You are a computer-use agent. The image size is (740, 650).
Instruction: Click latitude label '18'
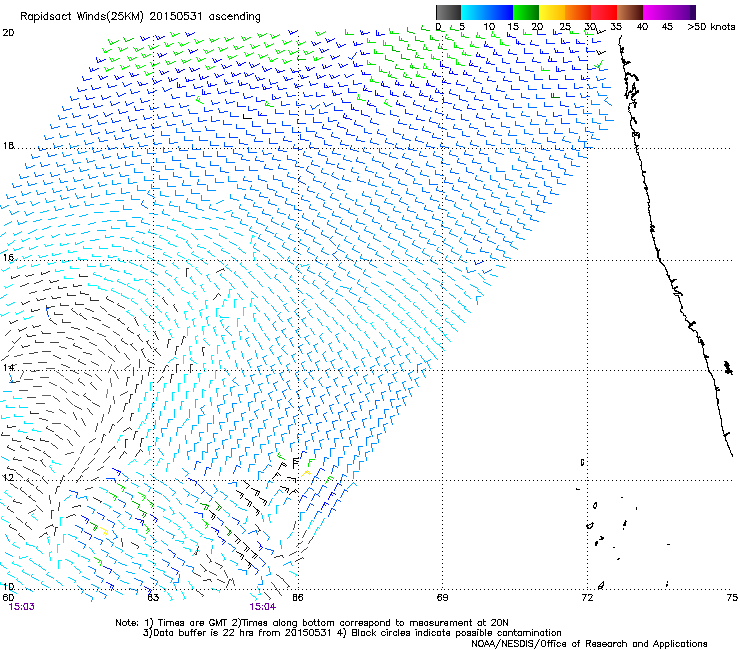click(8, 146)
